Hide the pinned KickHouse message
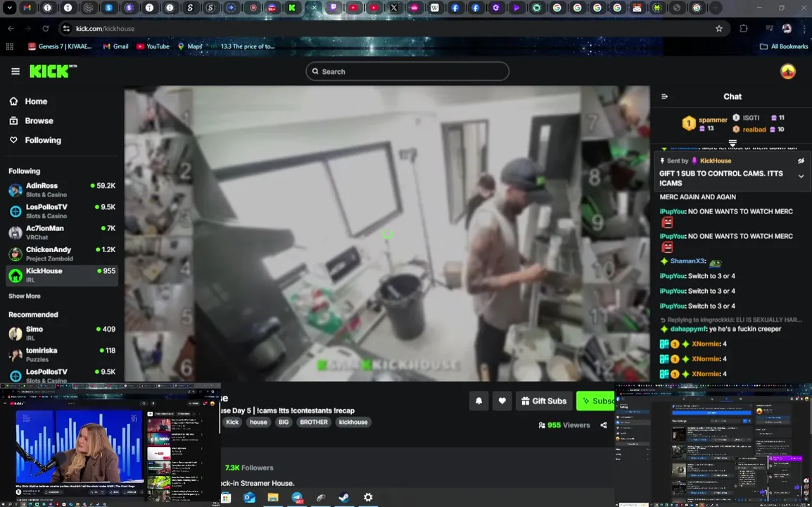The image size is (812, 507). click(801, 161)
